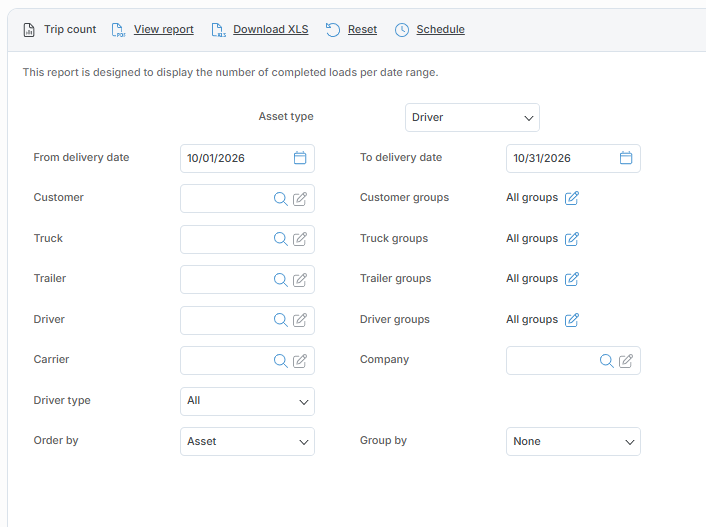Click All groups text beside Customer groups
The image size is (706, 527).
(532, 197)
